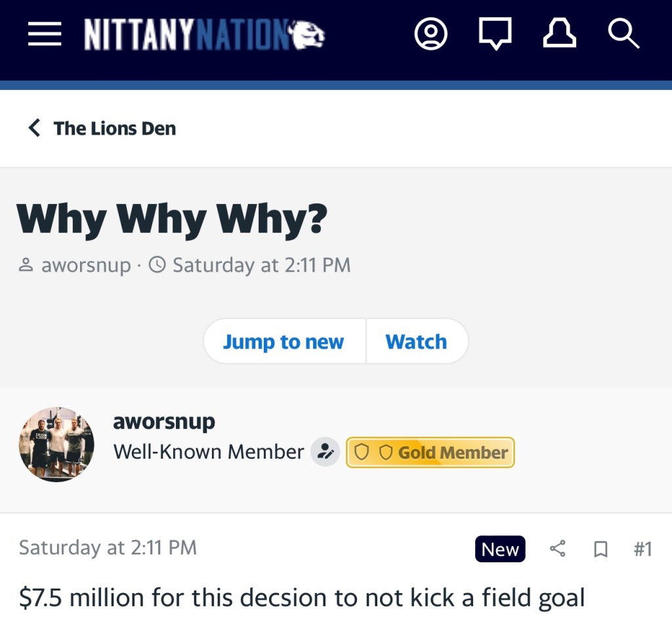Open the alerts bell icon
This screenshot has width=672, height=624.
point(559,34)
